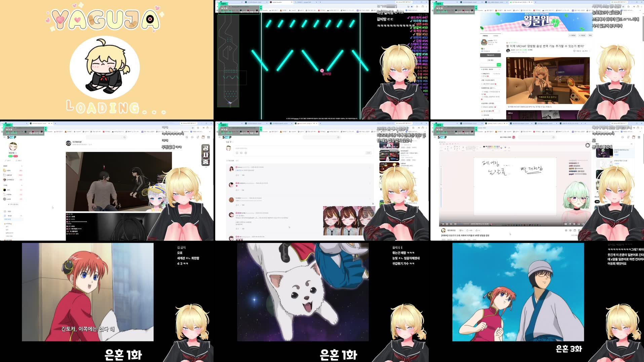
Task: Open the 최근 등록 sort dropdown for comments
Action: 231,161
